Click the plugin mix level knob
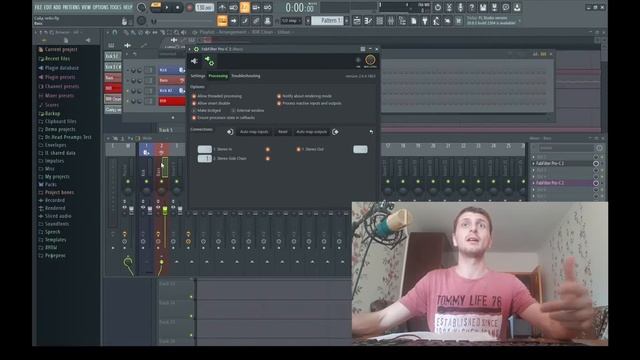 tap(370, 60)
